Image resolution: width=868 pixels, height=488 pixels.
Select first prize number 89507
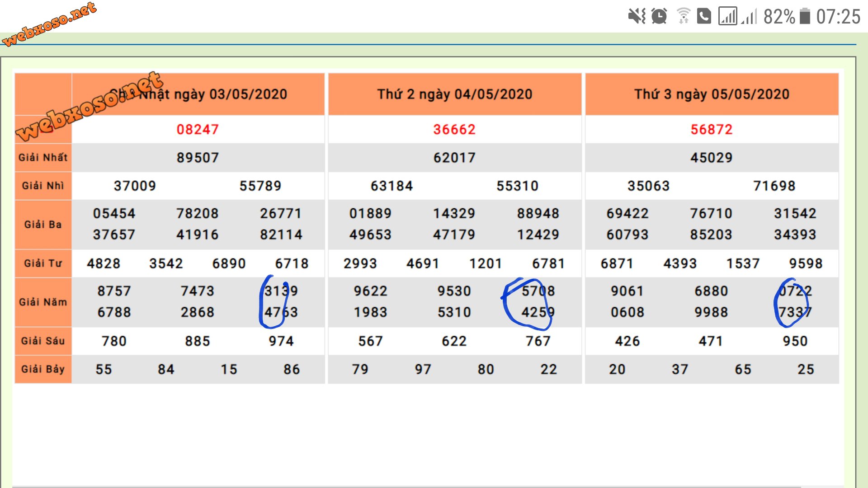click(198, 158)
